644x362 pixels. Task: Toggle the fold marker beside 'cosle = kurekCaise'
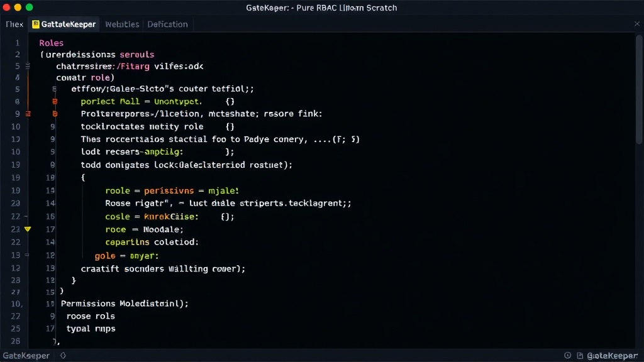26,216
